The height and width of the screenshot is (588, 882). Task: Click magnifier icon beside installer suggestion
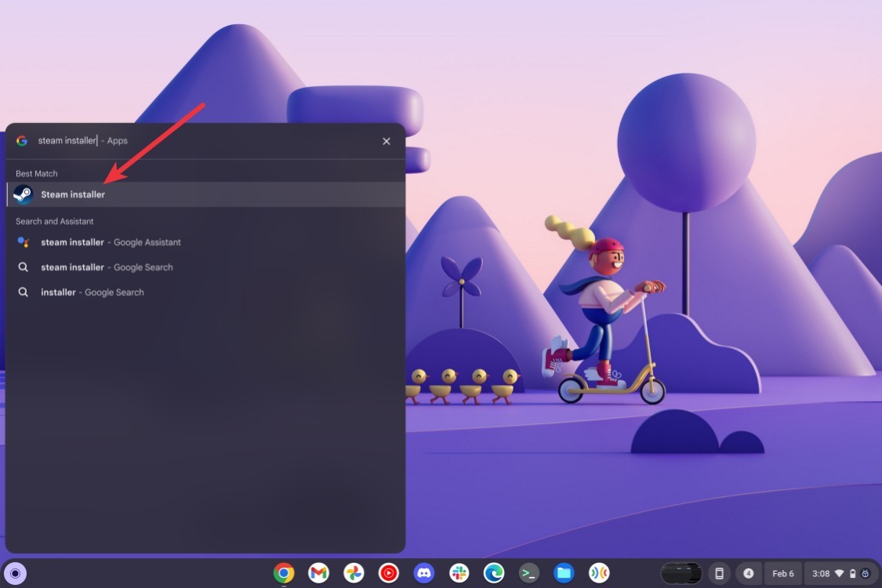(x=23, y=292)
